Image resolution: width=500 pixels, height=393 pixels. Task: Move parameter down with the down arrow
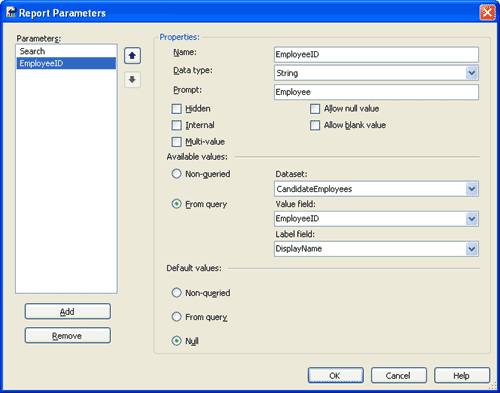(132, 80)
